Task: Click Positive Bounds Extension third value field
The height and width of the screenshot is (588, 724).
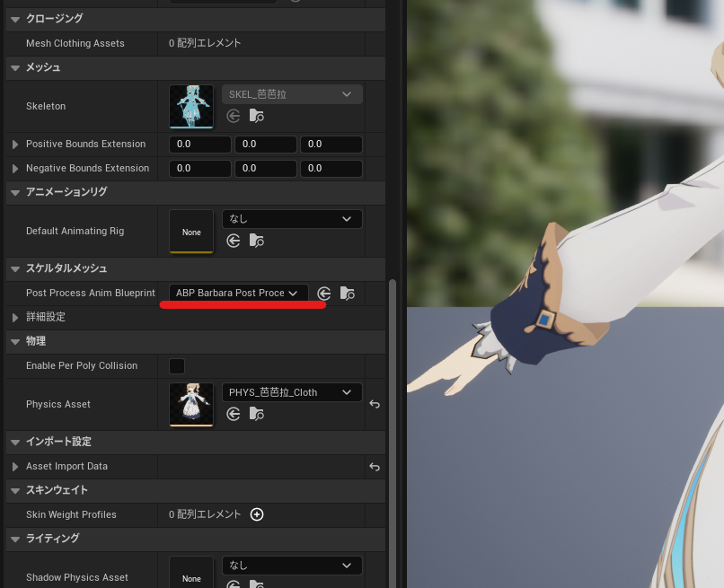Action: click(331, 145)
